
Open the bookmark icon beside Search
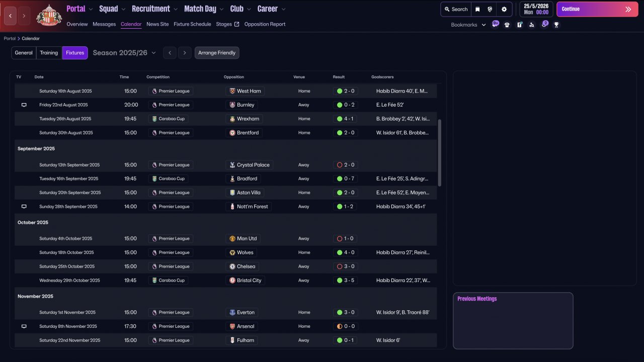tap(477, 9)
